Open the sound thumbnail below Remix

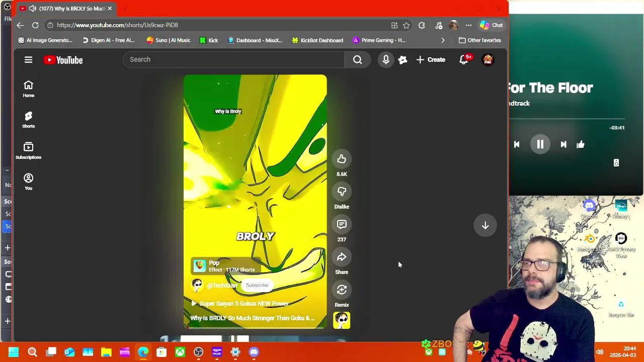click(342, 320)
